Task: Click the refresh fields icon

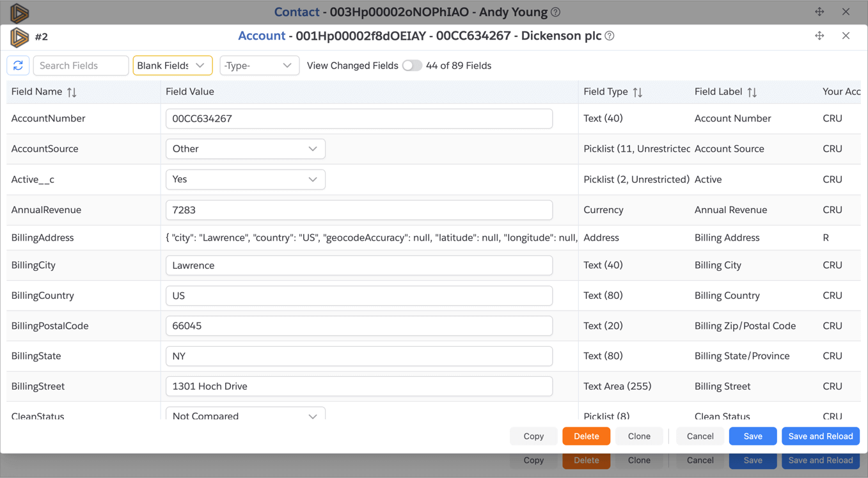Action: [x=18, y=65]
